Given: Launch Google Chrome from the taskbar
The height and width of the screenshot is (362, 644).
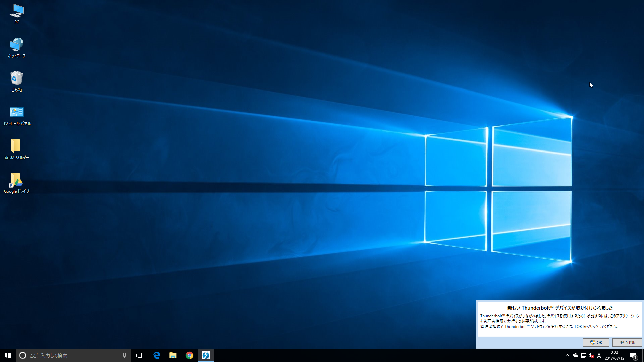Looking at the screenshot, I should tap(190, 355).
